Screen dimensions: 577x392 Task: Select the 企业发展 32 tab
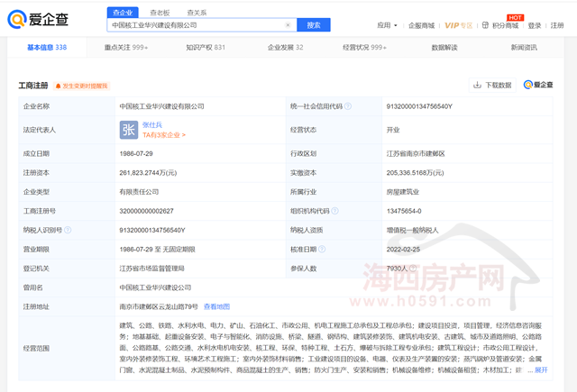click(285, 47)
